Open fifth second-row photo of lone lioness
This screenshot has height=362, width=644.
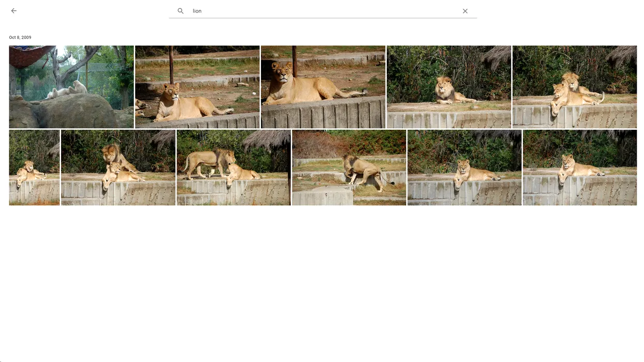pos(464,167)
